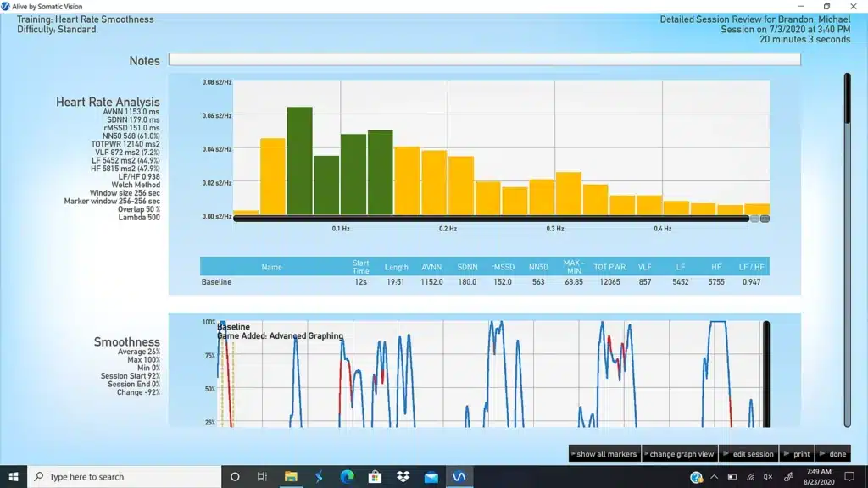Screen dimensions: 868x488
Task: Click the MAX-MIN column header
Action: click(x=574, y=267)
